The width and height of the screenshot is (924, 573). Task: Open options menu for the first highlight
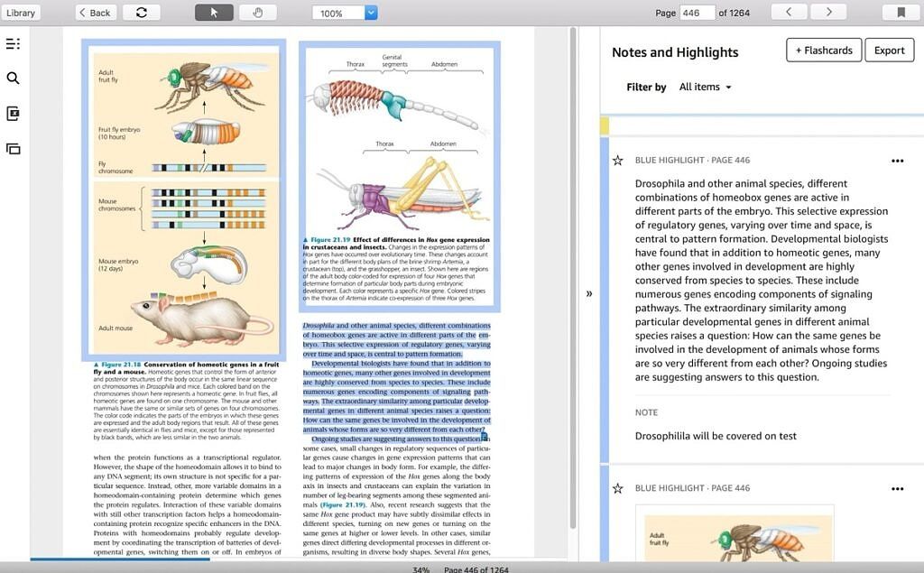coord(897,160)
